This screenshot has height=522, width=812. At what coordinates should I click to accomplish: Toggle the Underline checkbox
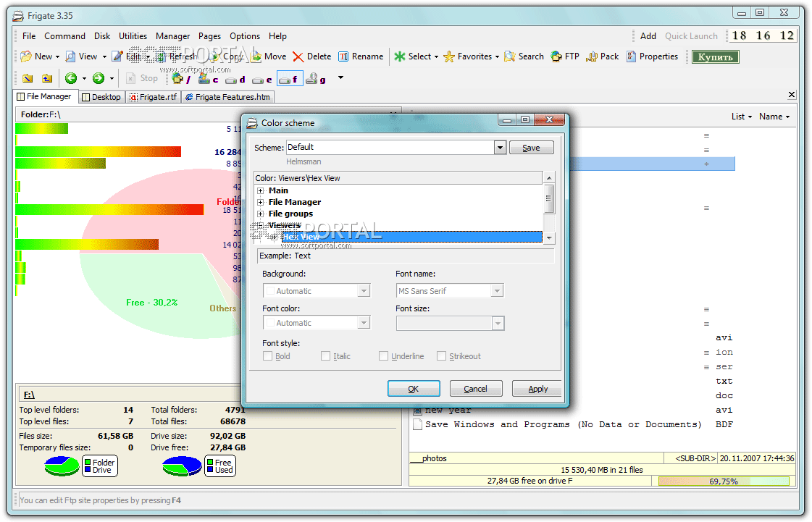(x=384, y=356)
